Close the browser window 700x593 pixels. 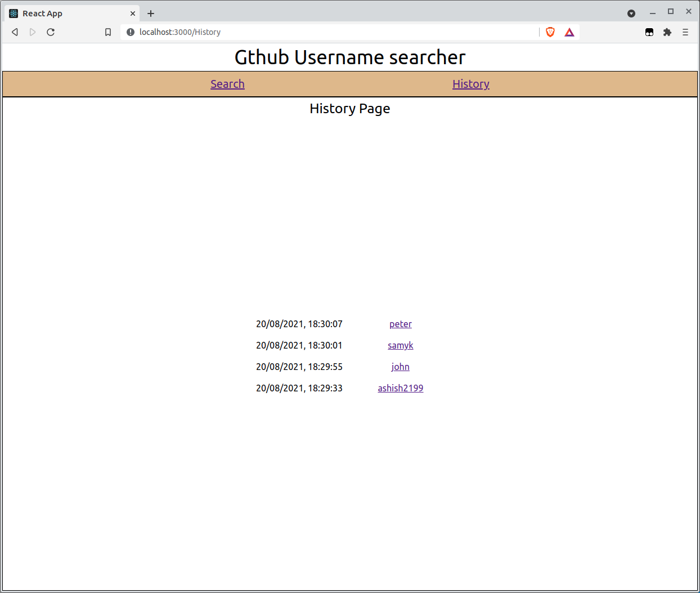(x=689, y=11)
